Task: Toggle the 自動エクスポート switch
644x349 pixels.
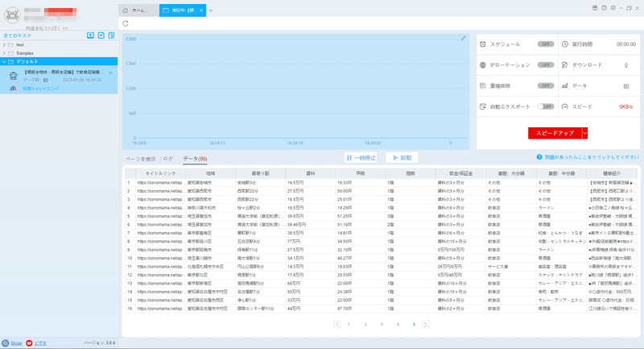Action: [x=546, y=106]
